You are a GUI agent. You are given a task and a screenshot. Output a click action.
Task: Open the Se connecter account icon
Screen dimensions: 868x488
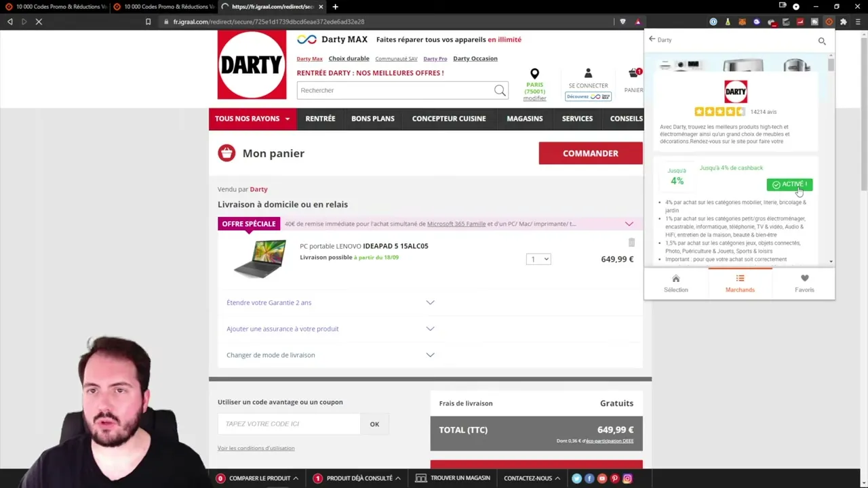[x=588, y=73]
